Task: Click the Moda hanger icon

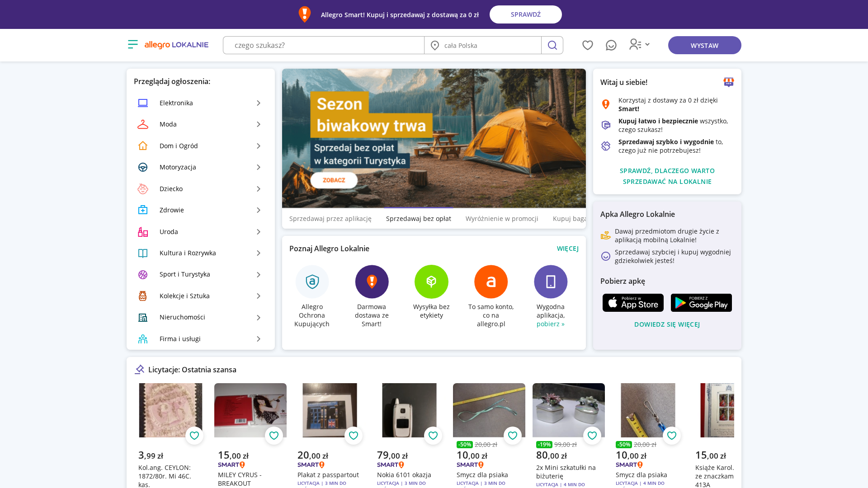Action: (x=143, y=124)
